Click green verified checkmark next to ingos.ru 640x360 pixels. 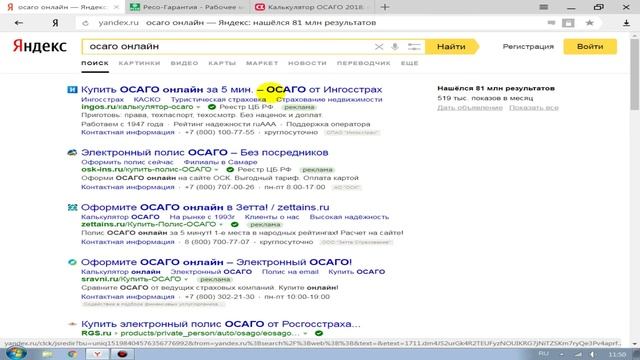tap(211, 107)
